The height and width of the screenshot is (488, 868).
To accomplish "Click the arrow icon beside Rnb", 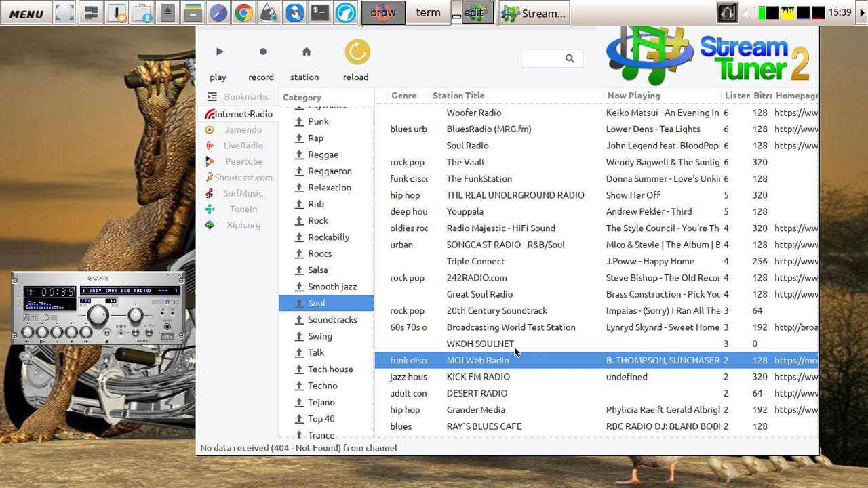I will tap(299, 204).
